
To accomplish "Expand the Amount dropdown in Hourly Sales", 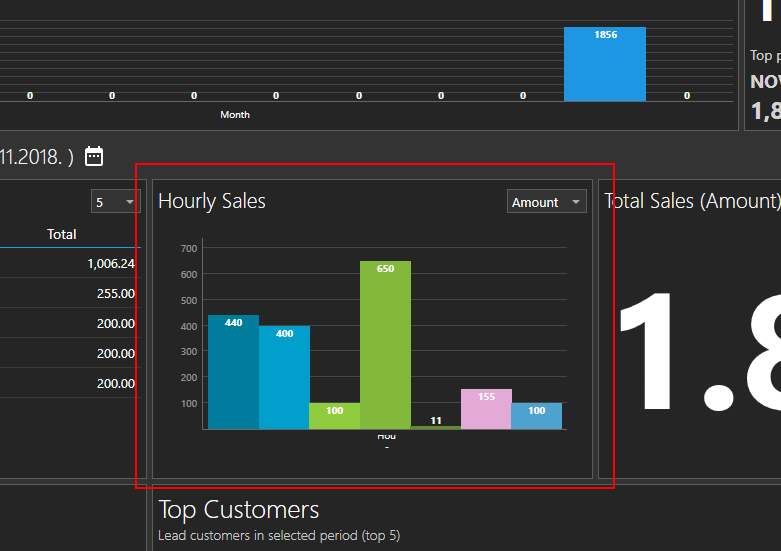I will 545,202.
